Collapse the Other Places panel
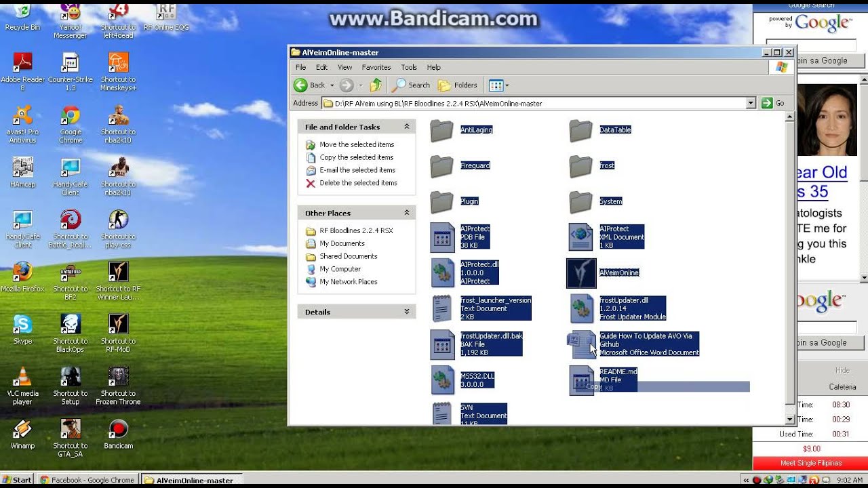 (407, 213)
